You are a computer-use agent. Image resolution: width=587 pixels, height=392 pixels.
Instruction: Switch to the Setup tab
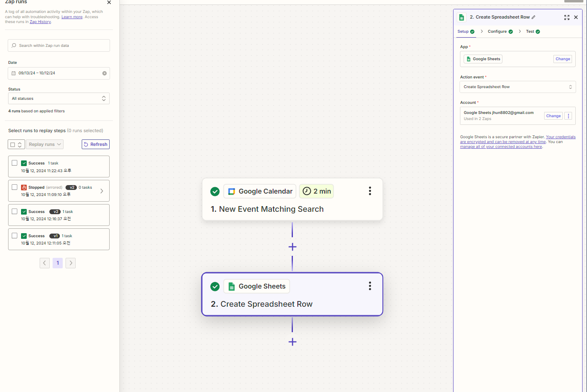point(466,32)
